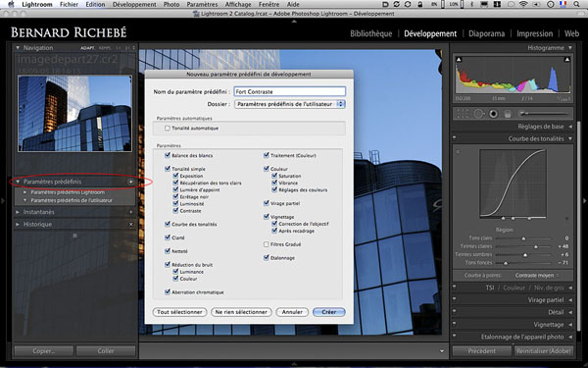Click the Créer button
The image size is (588, 368).
[x=329, y=312]
